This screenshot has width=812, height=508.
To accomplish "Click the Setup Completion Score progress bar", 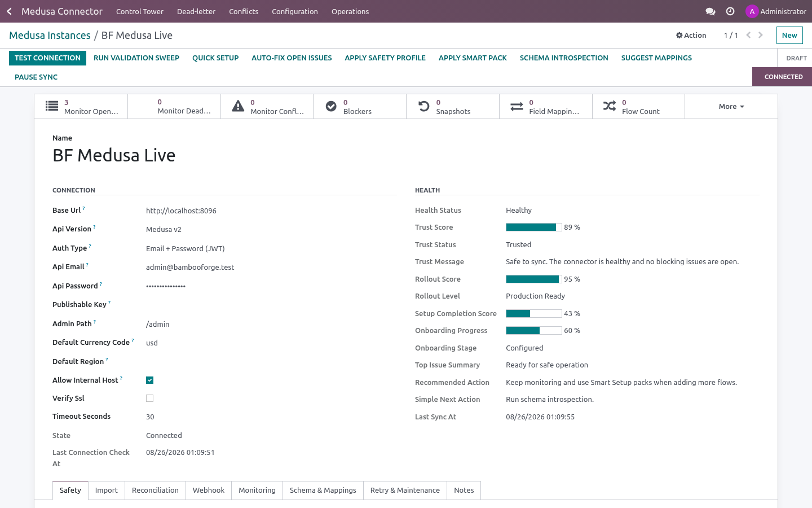I will pos(534,314).
